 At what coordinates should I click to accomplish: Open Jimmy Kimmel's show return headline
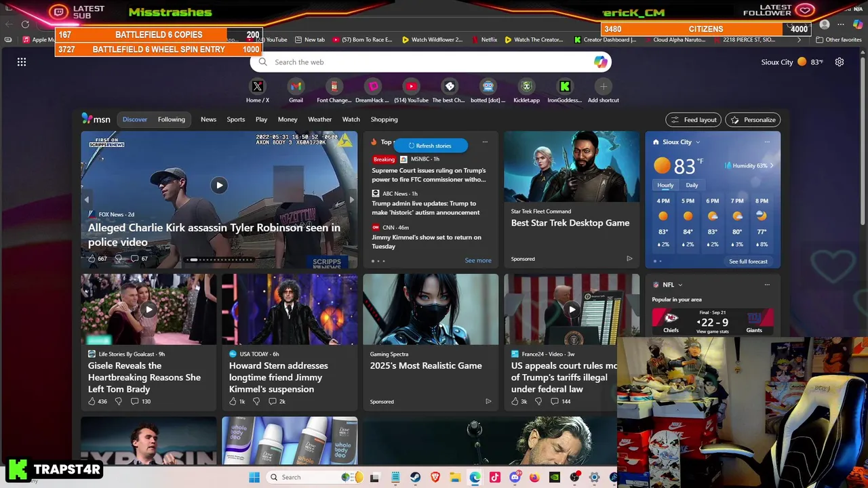[x=427, y=242]
